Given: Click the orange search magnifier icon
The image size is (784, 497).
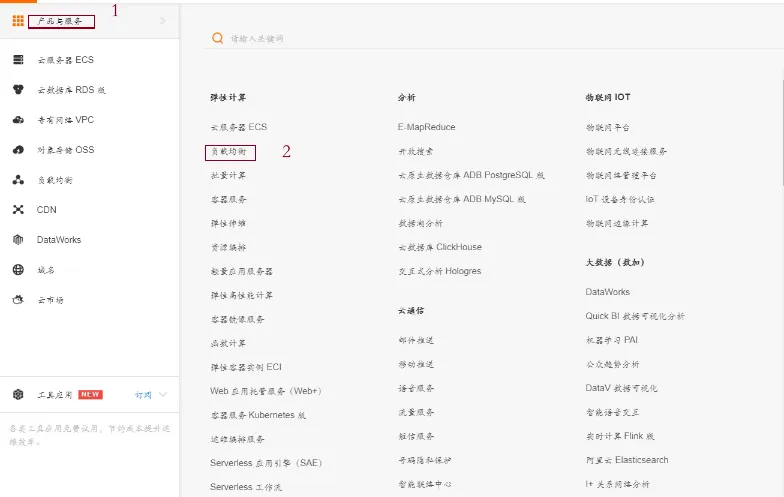Looking at the screenshot, I should point(218,38).
